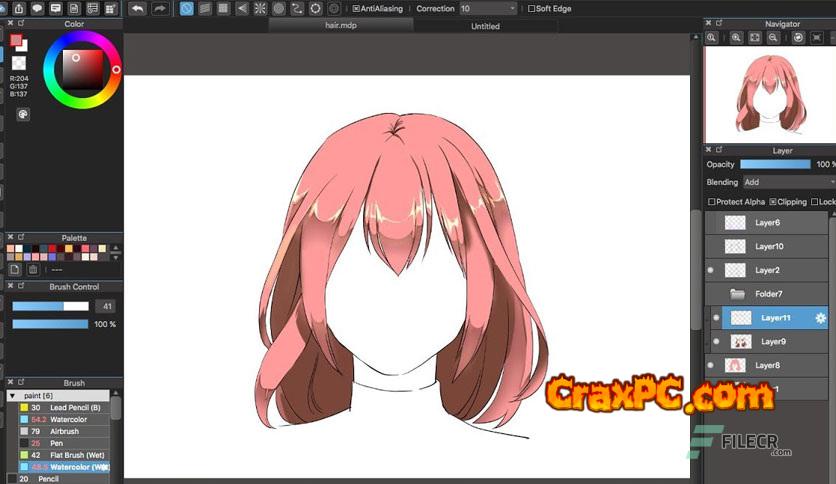This screenshot has width=836, height=484.
Task: Click the layer Opacity slider
Action: 775,164
